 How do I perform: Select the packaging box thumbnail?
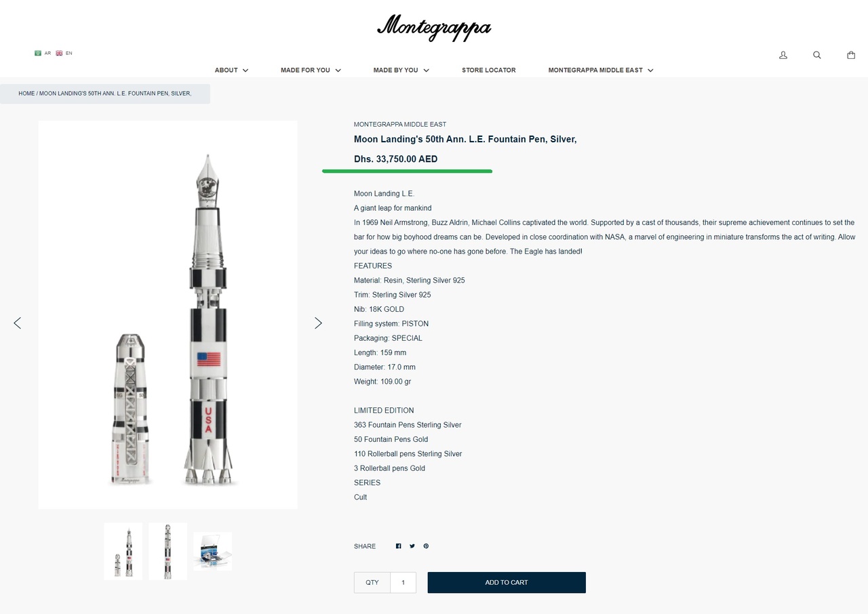click(x=213, y=551)
